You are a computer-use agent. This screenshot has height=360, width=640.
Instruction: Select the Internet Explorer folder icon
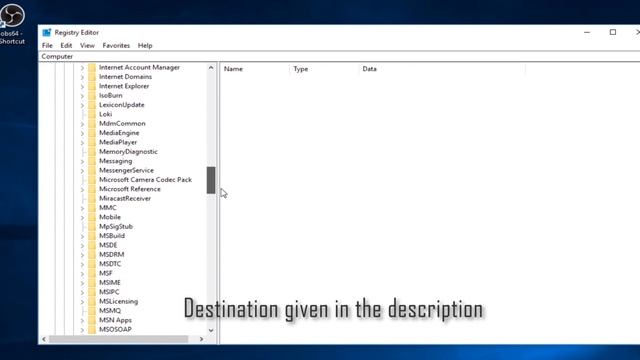(x=92, y=86)
